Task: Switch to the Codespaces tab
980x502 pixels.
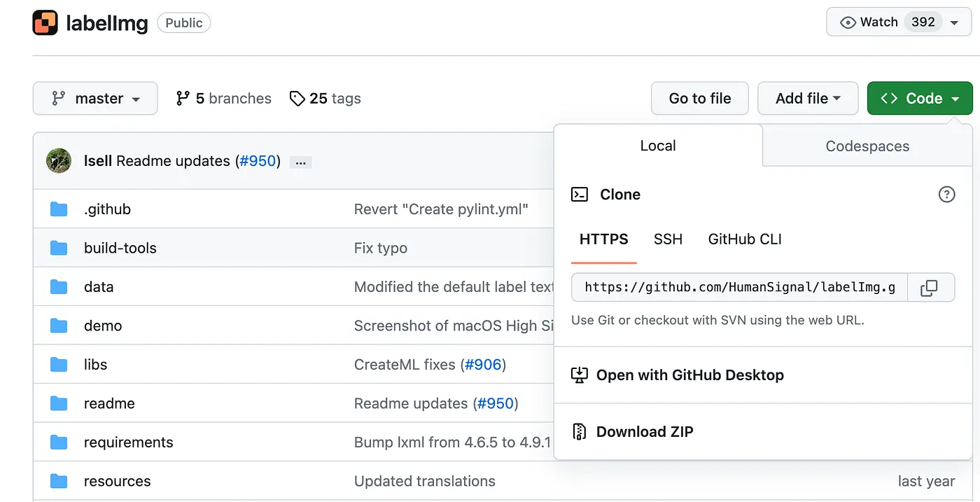Action: [x=867, y=146]
